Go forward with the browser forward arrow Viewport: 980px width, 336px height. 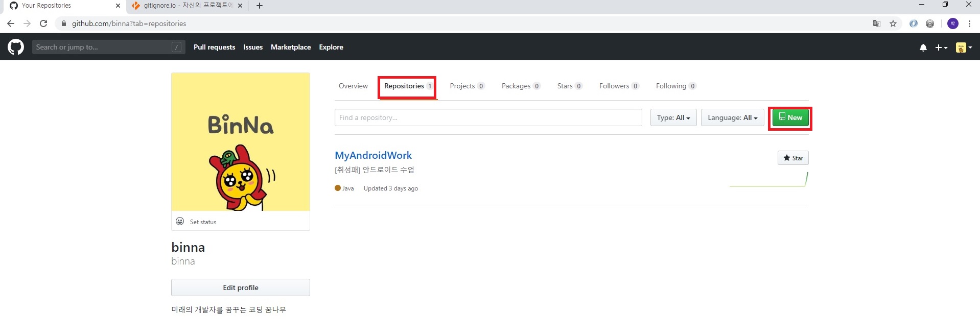[27, 23]
